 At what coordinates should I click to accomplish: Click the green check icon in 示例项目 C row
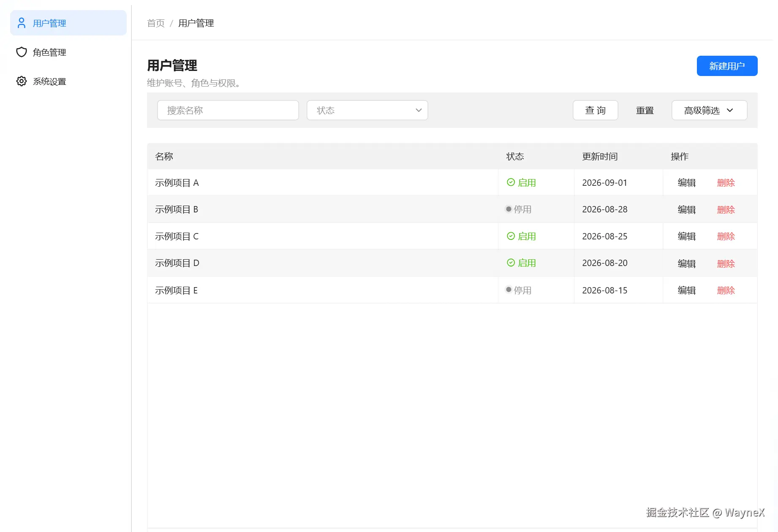click(511, 236)
